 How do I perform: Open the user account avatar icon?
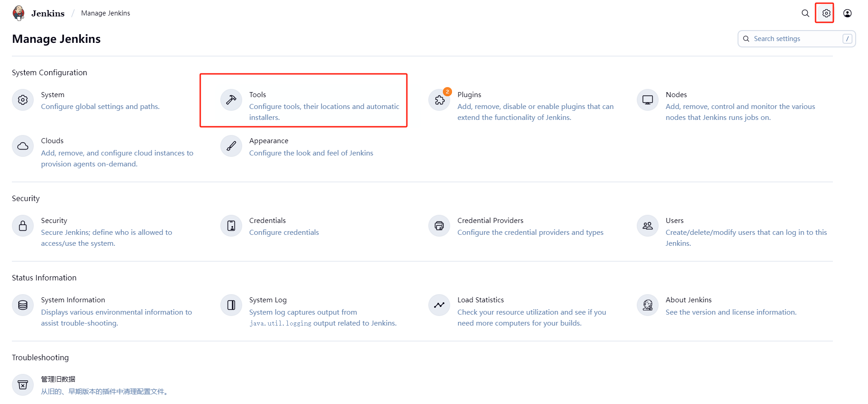847,13
